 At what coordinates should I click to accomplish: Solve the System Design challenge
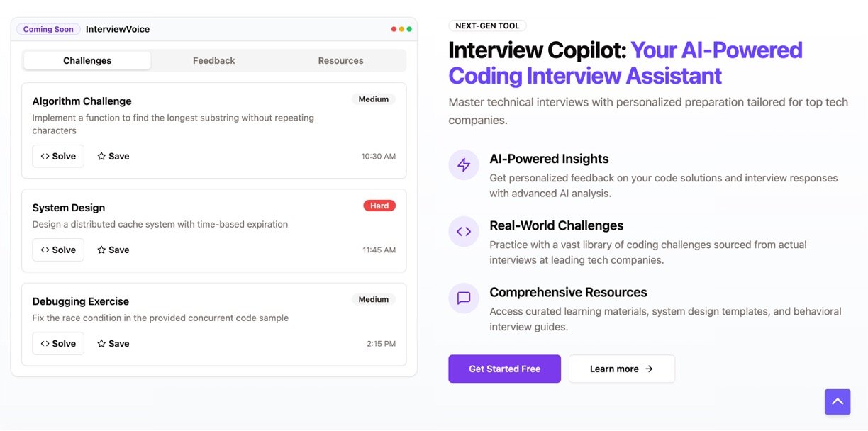coord(58,250)
